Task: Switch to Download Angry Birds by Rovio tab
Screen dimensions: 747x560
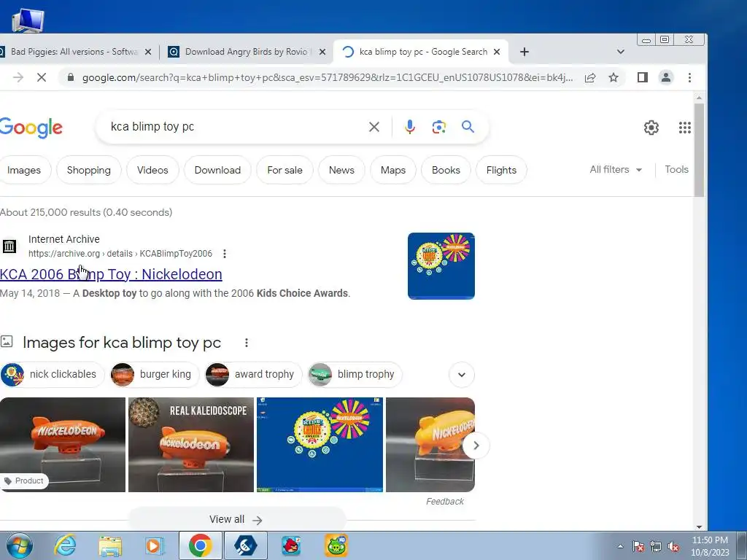Action: tap(247, 52)
